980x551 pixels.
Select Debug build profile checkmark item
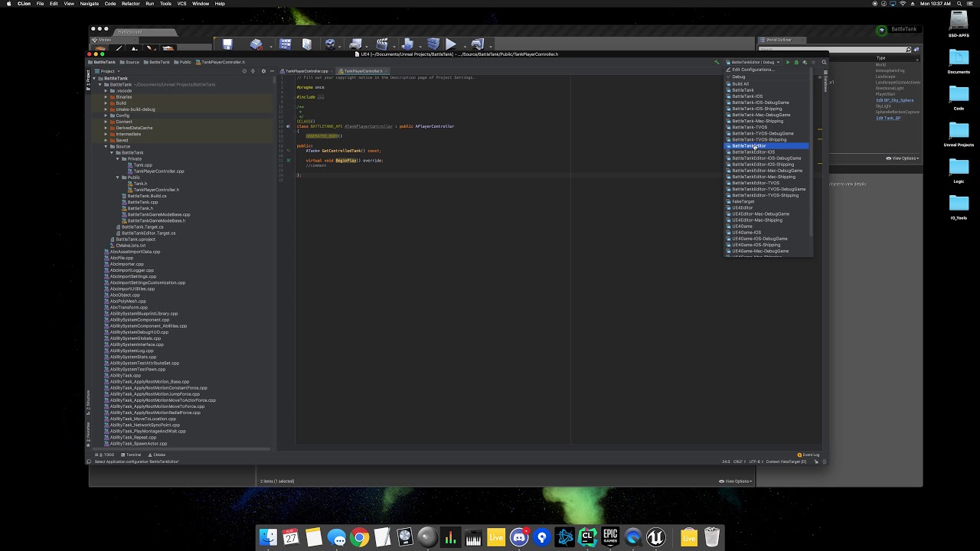point(738,77)
